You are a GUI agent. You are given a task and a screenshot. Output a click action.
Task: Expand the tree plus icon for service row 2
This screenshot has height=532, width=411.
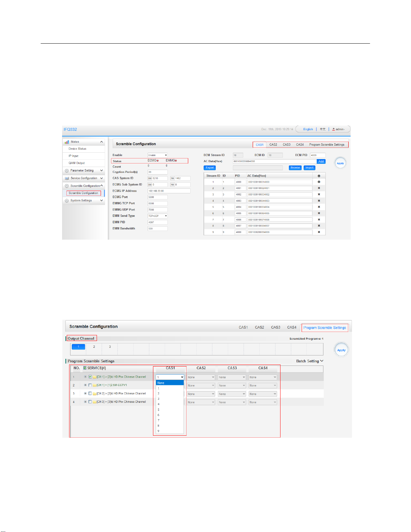point(85,385)
